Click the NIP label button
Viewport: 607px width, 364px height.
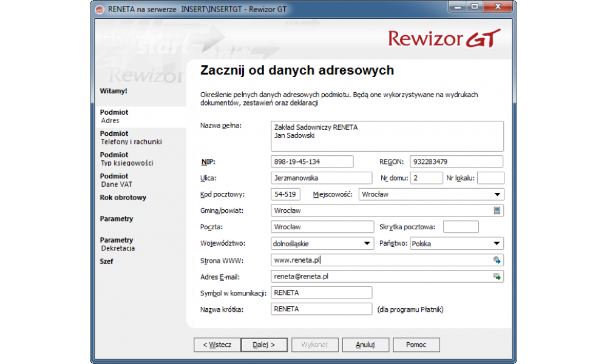pyautogui.click(x=208, y=162)
